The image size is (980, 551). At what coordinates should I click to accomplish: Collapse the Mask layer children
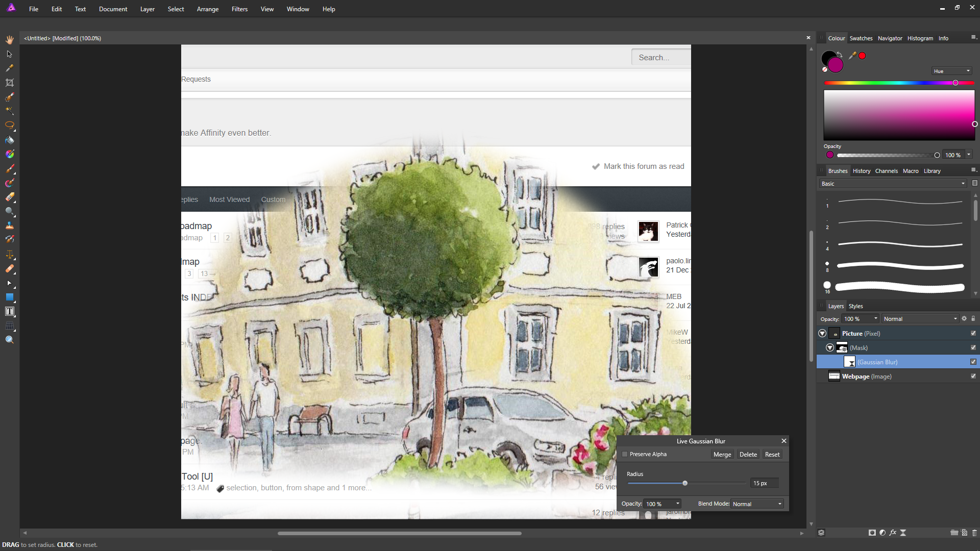pyautogui.click(x=830, y=347)
